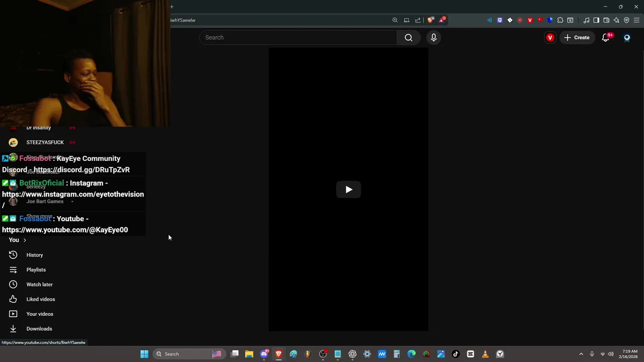Viewport: 644px width, 362px height.
Task: Open OBS Studio from taskbar
Action: pyautogui.click(x=323, y=354)
